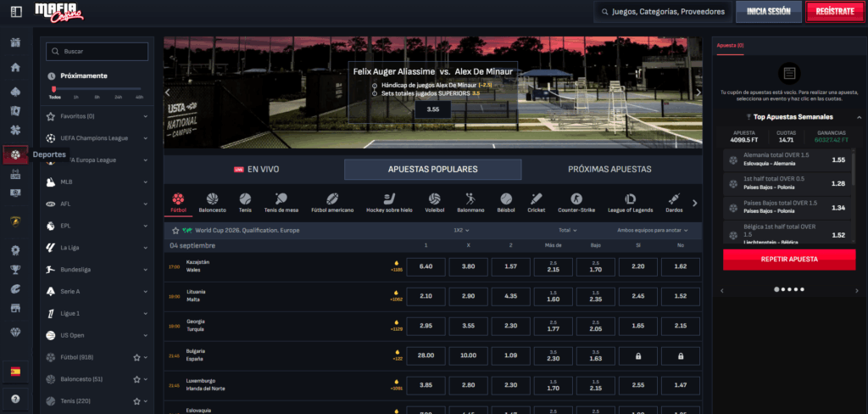Open the spade casino icon

point(15,92)
